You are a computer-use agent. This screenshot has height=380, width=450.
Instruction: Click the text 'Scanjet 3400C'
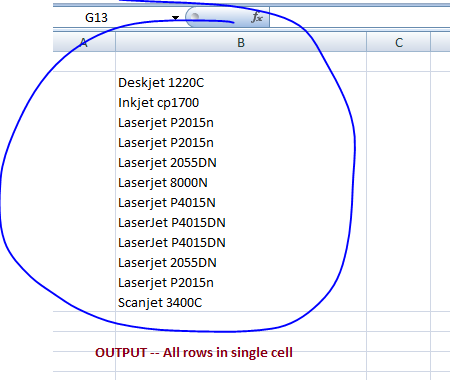coord(160,303)
